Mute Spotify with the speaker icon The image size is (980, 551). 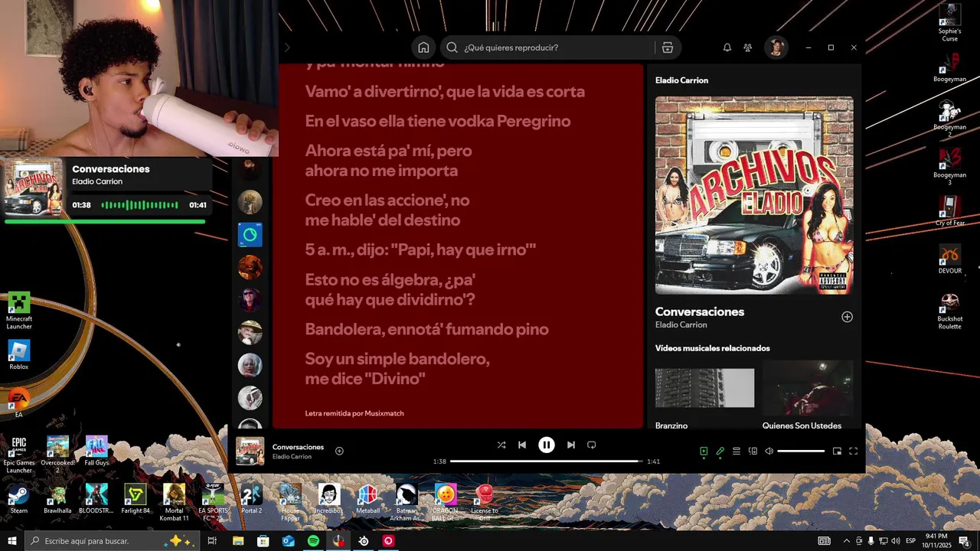[769, 452]
